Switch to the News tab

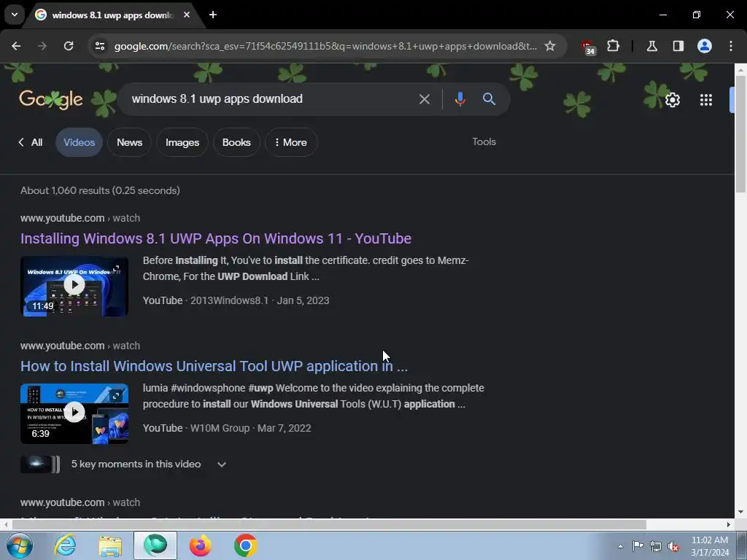click(x=129, y=142)
